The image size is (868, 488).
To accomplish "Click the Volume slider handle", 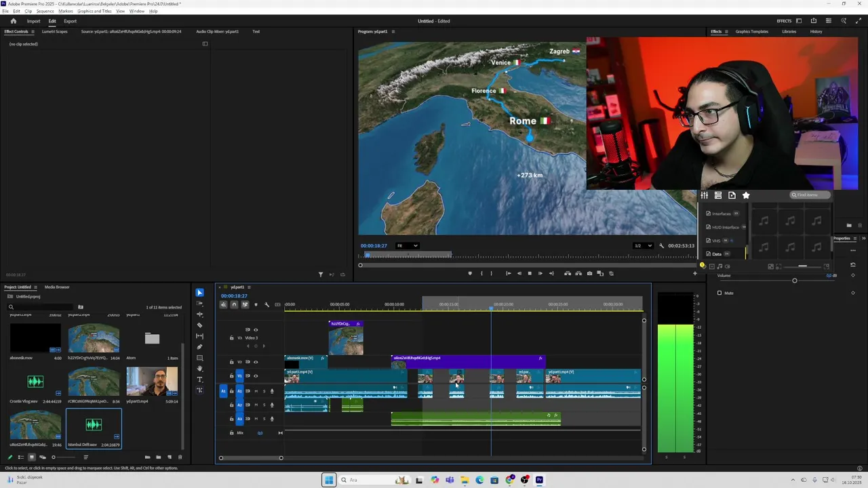I will (x=794, y=281).
